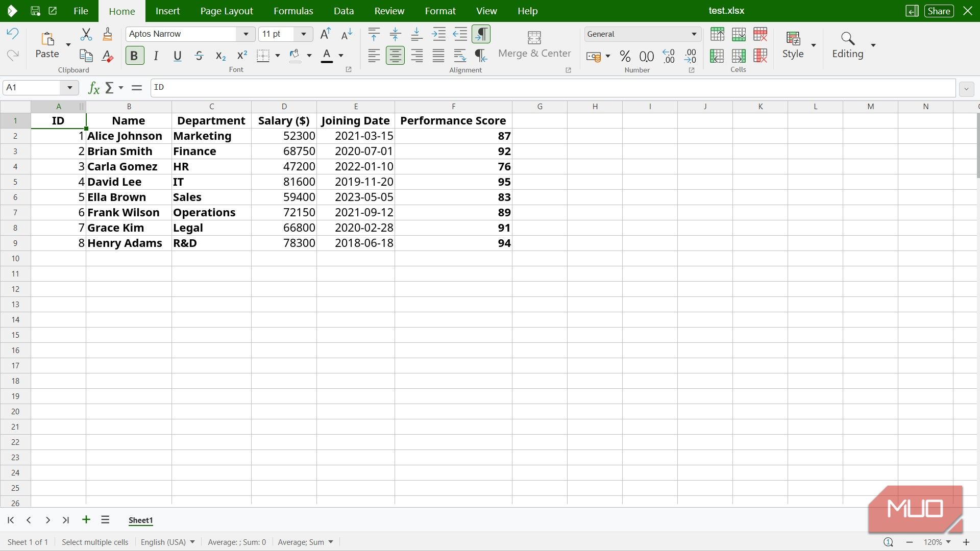Screen dimensions: 980x551
Task: Click the Wrap text icon
Action: [x=459, y=55]
